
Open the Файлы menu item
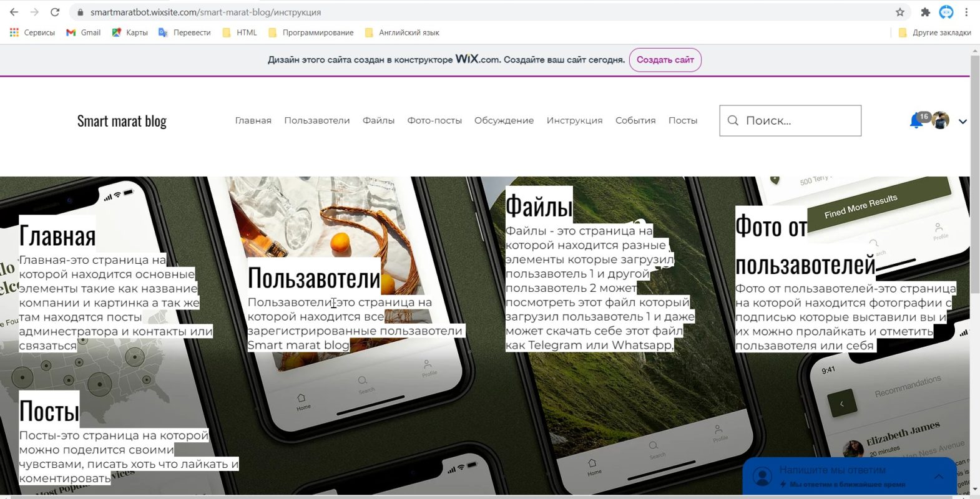pyautogui.click(x=378, y=120)
